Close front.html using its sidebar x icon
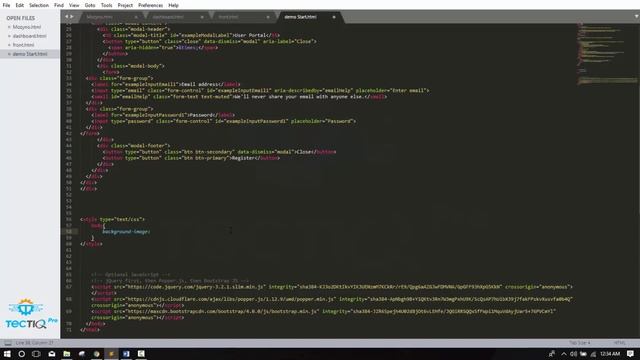The image size is (640, 360). coord(9,45)
